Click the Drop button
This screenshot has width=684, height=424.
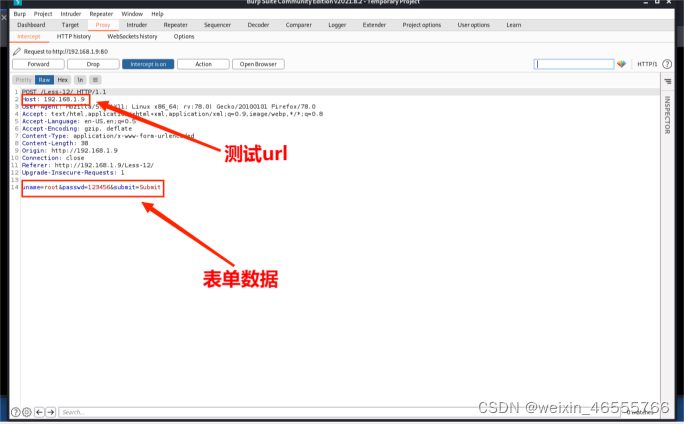pyautogui.click(x=93, y=64)
